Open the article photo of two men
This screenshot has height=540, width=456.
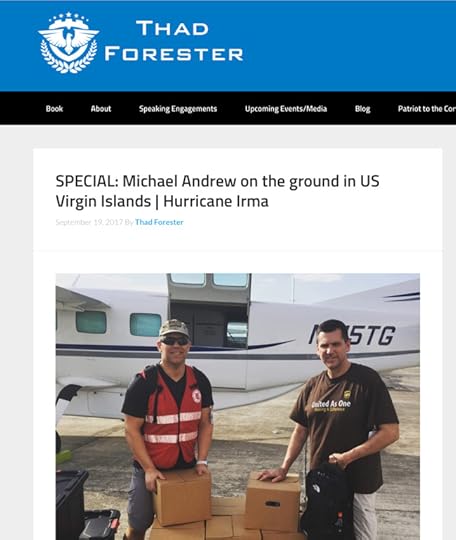click(x=238, y=406)
